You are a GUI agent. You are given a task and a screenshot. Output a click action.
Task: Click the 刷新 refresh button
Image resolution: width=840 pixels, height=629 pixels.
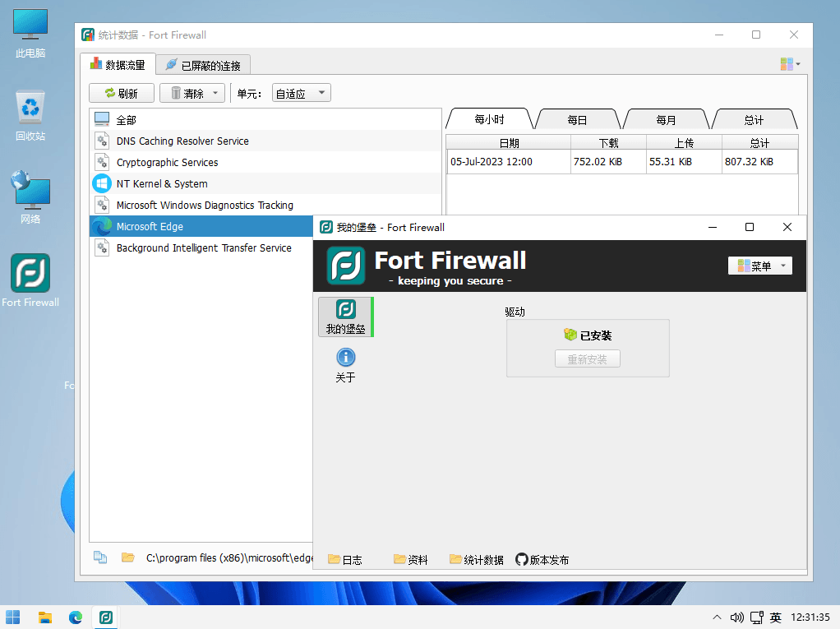(x=122, y=93)
